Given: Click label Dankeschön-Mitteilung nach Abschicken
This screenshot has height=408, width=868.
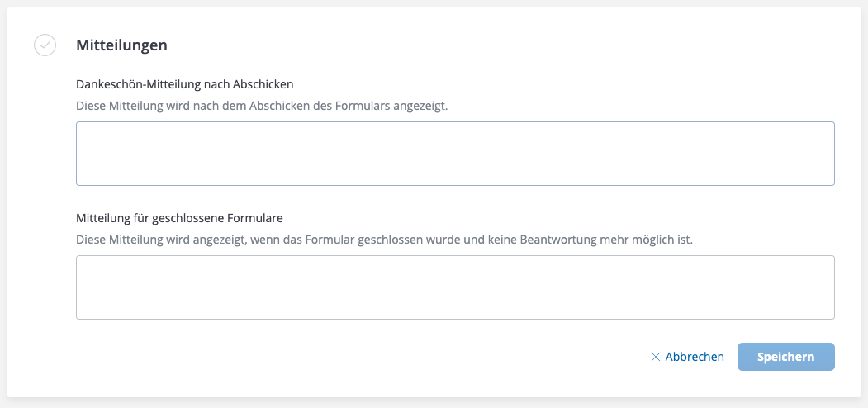Looking at the screenshot, I should click(185, 83).
